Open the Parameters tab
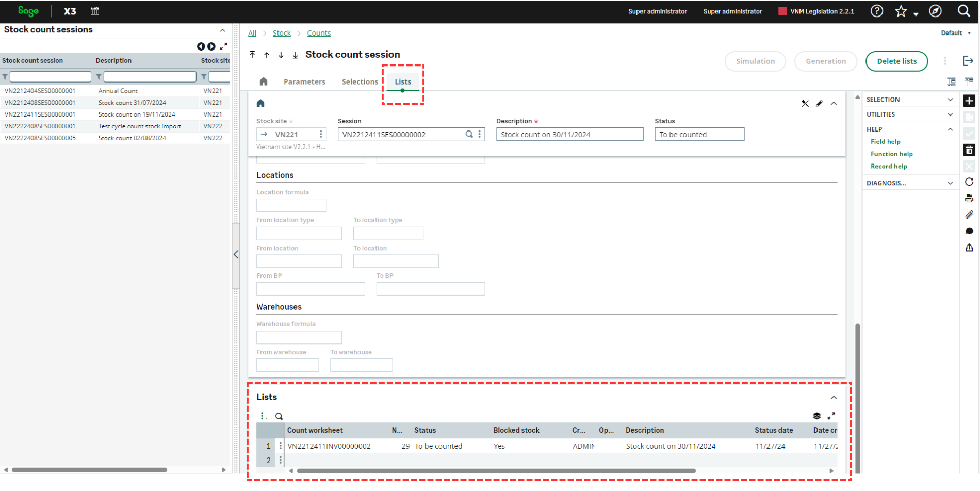 point(304,81)
